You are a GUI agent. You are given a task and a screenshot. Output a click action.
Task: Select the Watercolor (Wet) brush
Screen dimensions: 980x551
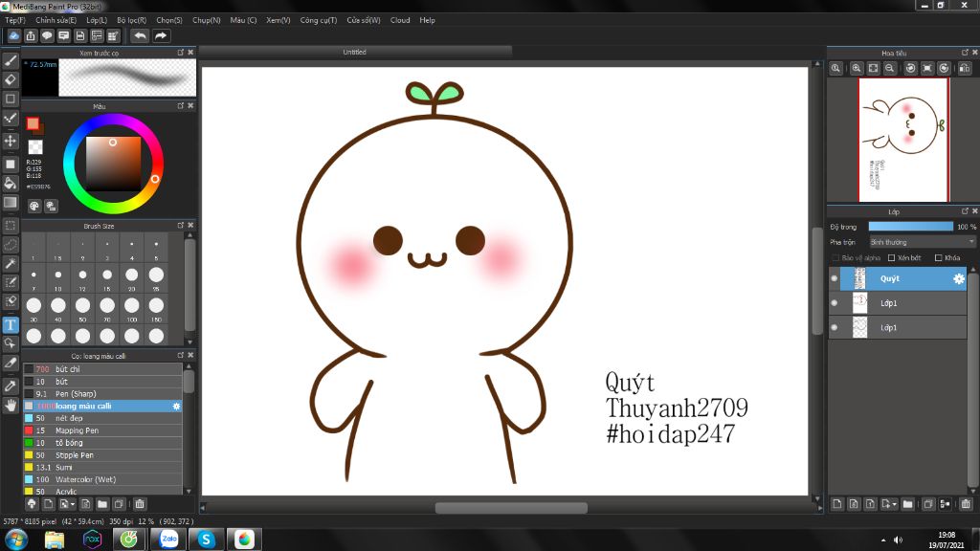(102, 480)
